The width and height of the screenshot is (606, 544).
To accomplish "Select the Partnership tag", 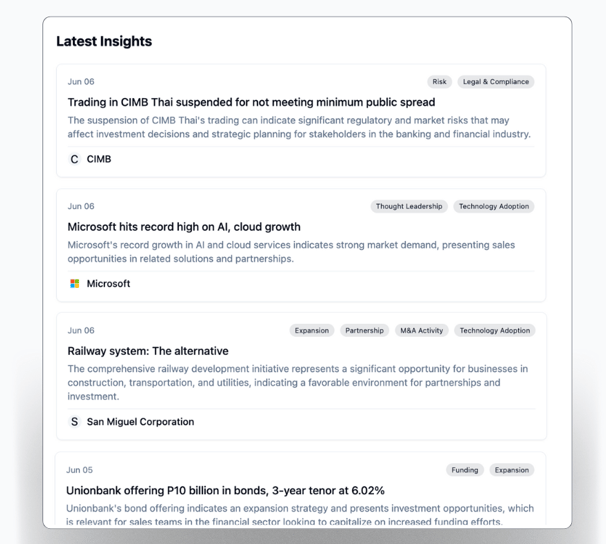I will click(364, 330).
